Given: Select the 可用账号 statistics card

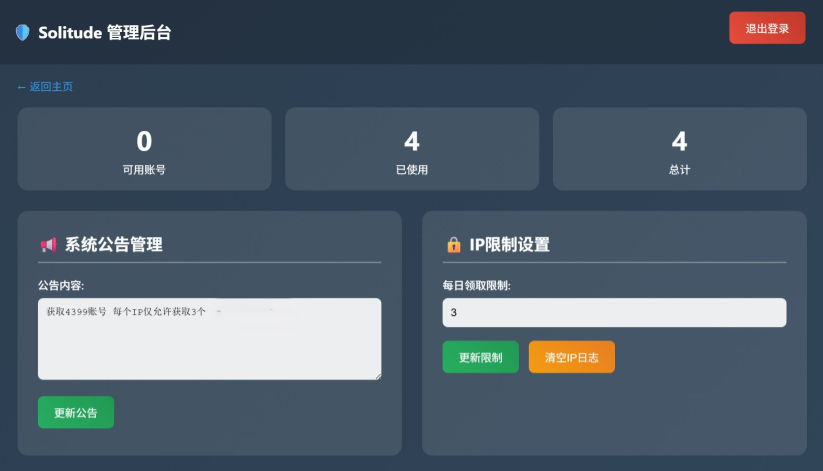Looking at the screenshot, I should point(144,149).
